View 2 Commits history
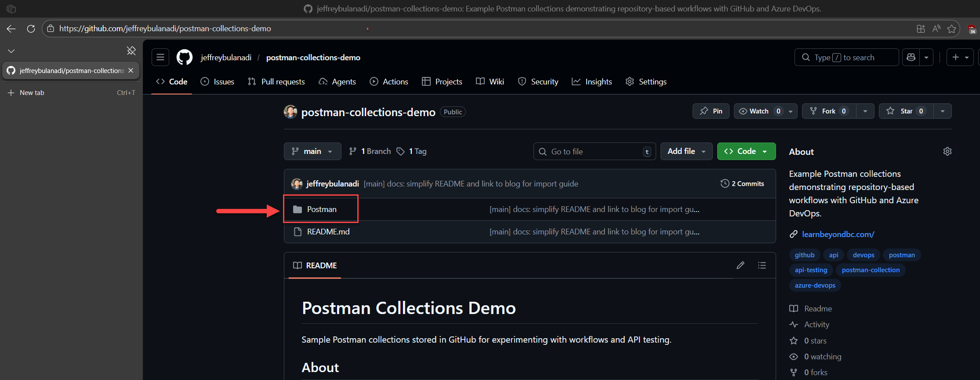This screenshot has height=380, width=980. point(742,184)
